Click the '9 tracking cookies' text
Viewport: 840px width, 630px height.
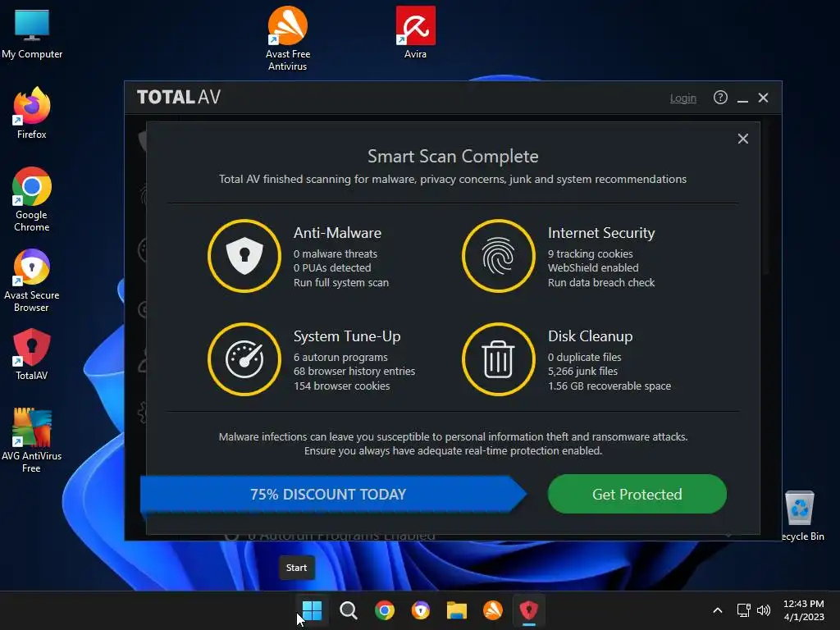[x=591, y=254]
